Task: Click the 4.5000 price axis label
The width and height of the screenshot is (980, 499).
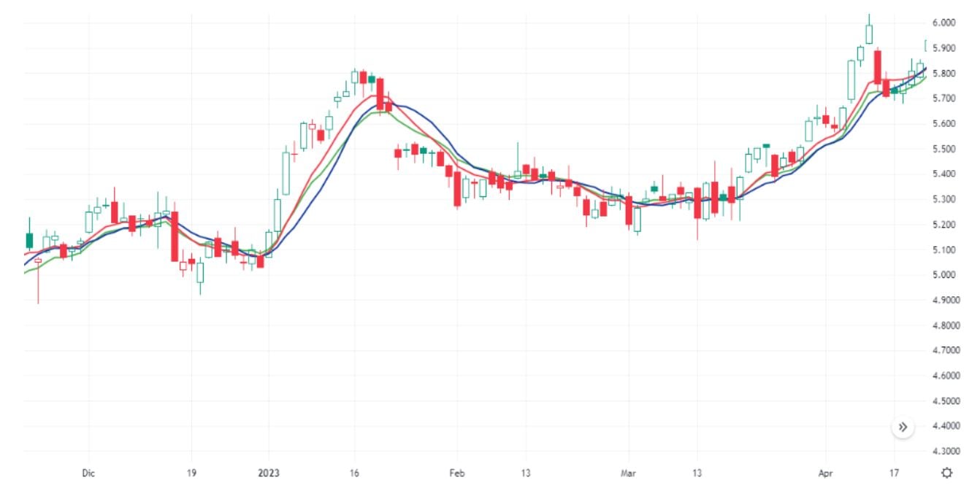Action: 946,401
